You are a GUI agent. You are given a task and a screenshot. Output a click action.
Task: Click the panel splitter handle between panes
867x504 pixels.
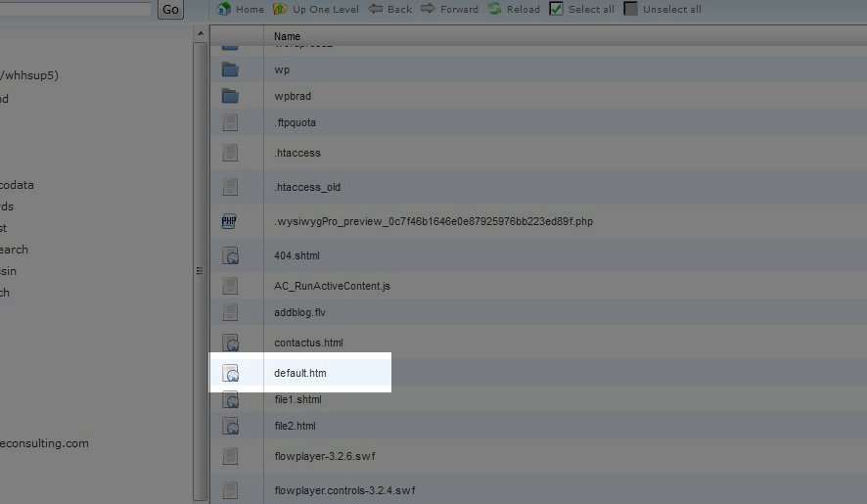tap(200, 271)
